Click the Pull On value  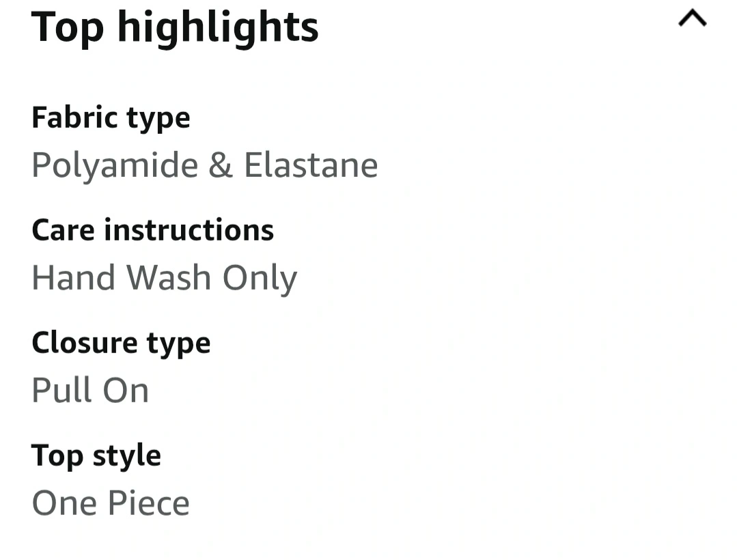click(x=90, y=391)
